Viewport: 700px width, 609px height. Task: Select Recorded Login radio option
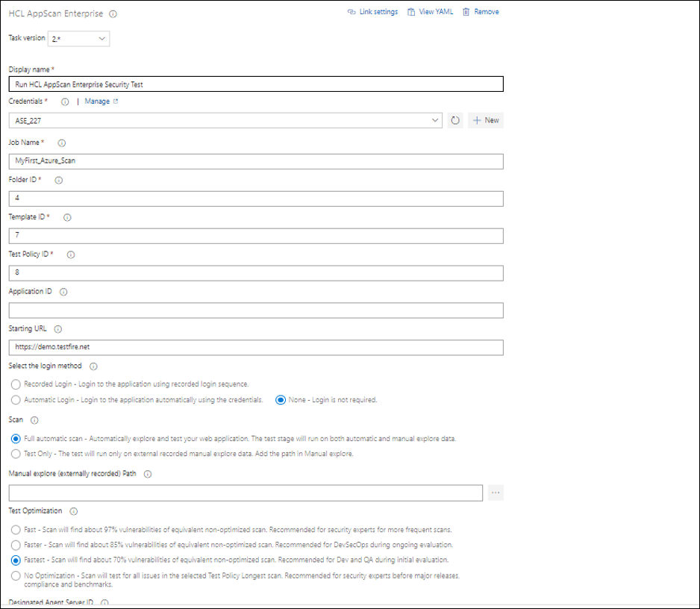[x=16, y=384]
